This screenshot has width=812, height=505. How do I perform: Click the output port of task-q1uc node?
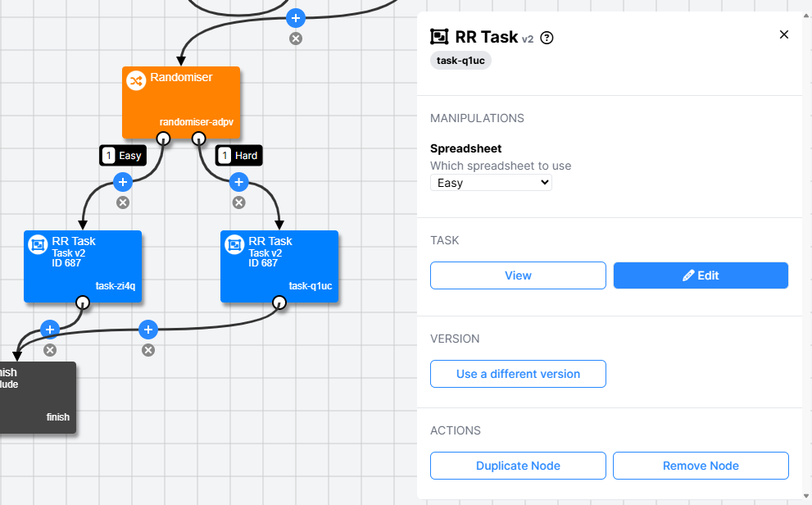coord(279,303)
